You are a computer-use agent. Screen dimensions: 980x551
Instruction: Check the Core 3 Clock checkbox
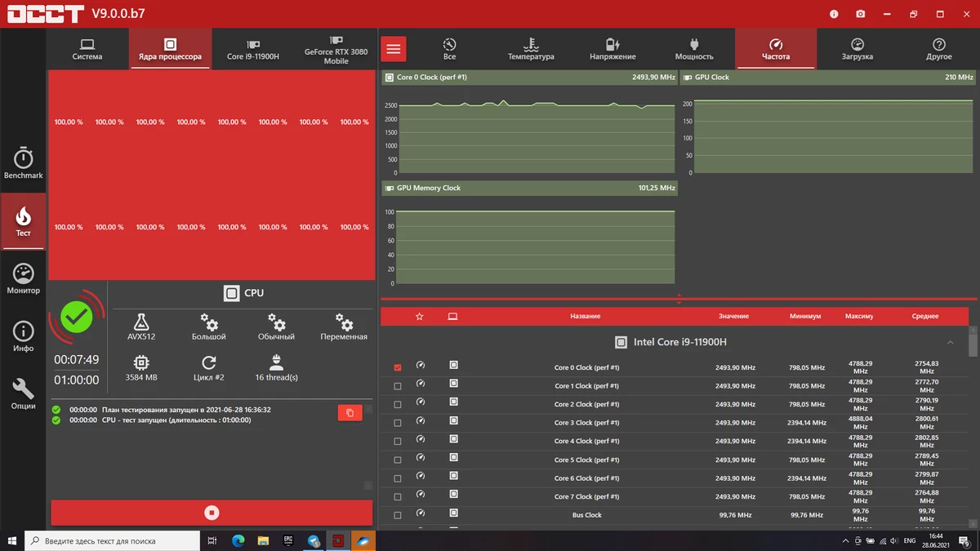click(x=398, y=423)
